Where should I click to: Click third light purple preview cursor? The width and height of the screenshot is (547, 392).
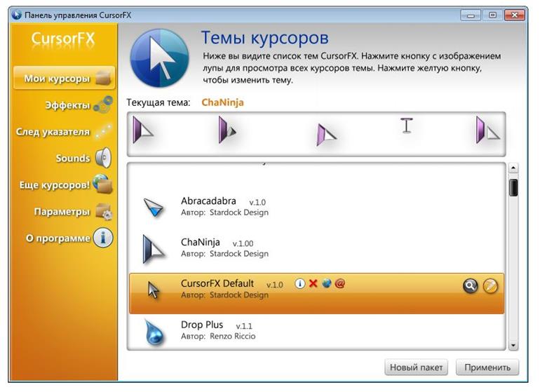[326, 134]
